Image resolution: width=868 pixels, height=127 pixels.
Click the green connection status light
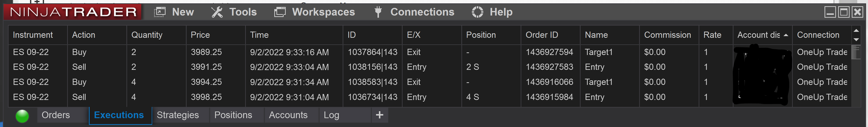pyautogui.click(x=22, y=116)
